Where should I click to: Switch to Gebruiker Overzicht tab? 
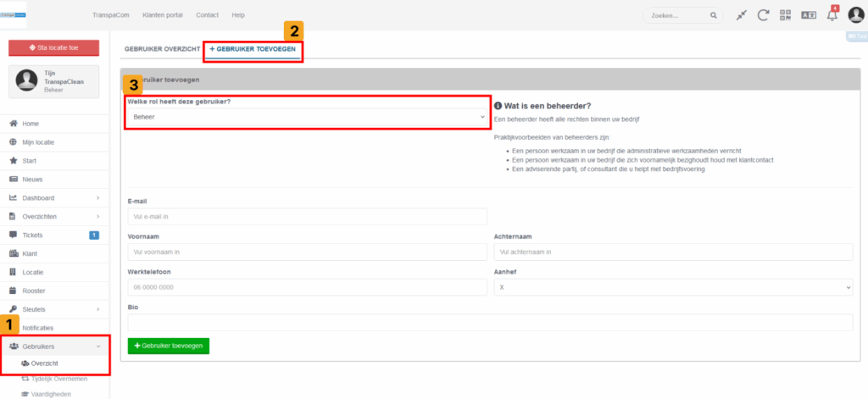[162, 50]
